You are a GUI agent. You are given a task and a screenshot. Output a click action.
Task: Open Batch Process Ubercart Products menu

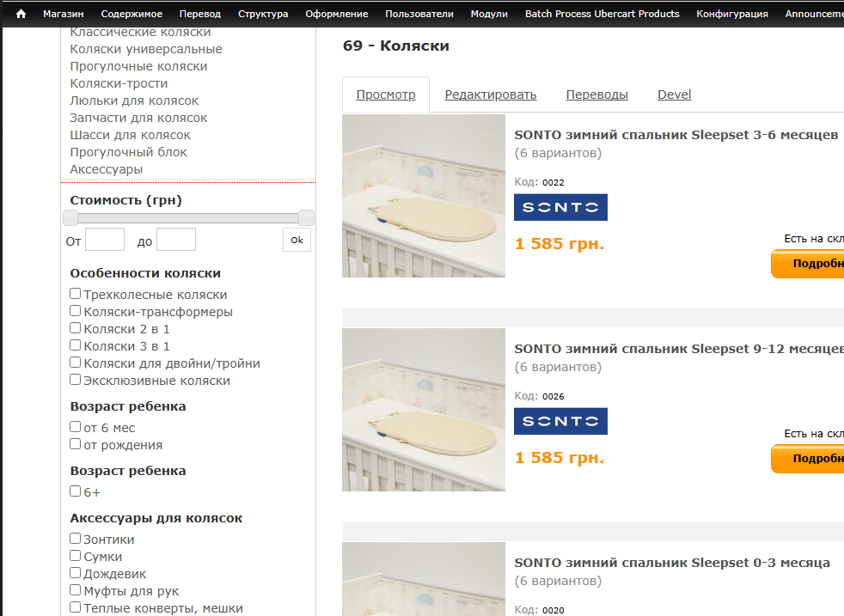click(x=602, y=14)
